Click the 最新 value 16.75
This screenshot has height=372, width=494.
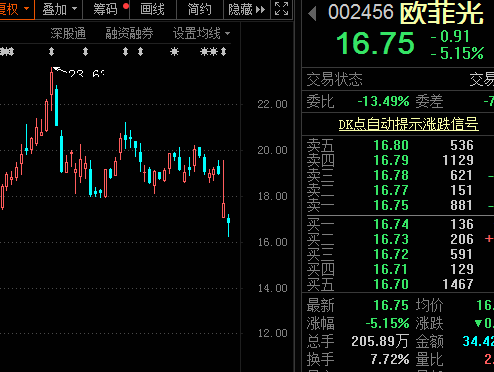[x=391, y=305]
